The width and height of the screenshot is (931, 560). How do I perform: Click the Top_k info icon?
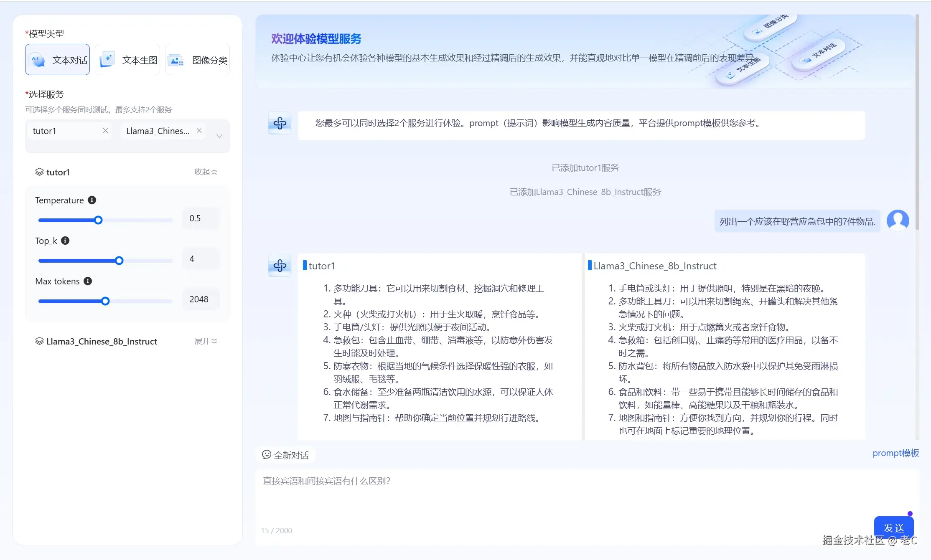point(65,241)
